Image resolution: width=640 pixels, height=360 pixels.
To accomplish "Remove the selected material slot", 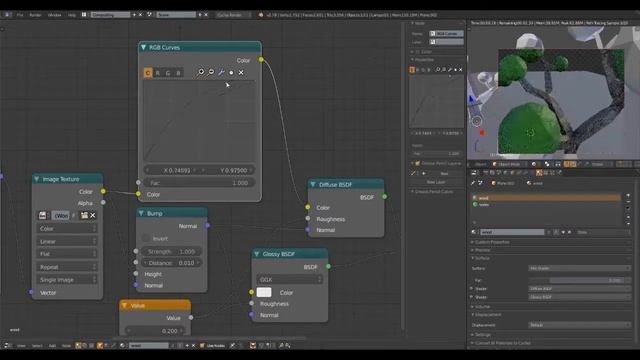I will (x=628, y=202).
